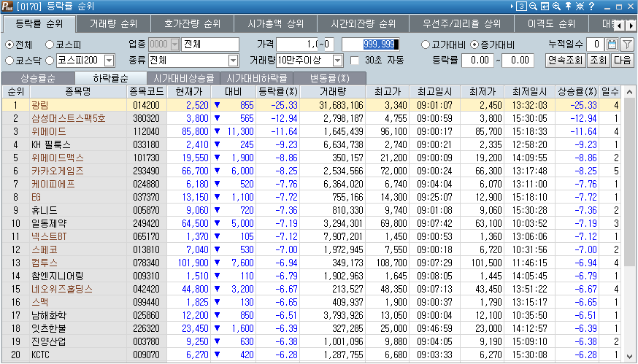
Task: Switch to 거래량 순위 tab
Action: tap(114, 24)
